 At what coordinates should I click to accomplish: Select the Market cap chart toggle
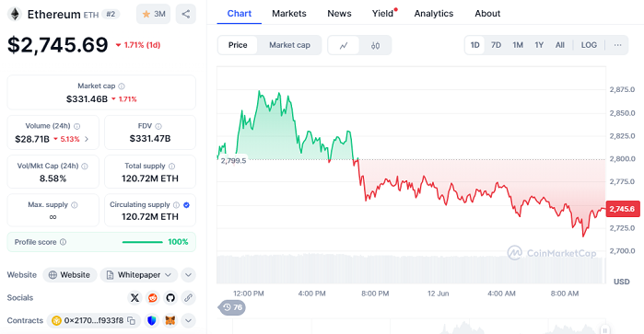(x=289, y=45)
